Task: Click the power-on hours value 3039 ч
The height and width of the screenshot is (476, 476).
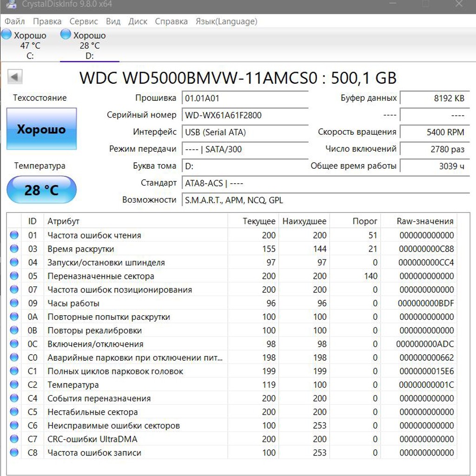Action: (x=435, y=166)
